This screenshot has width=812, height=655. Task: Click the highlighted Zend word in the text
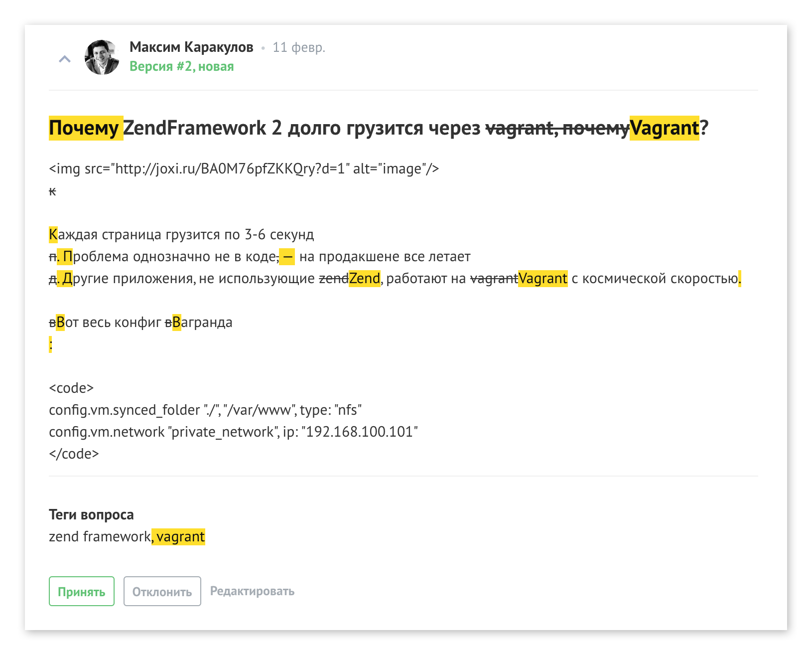[364, 278]
